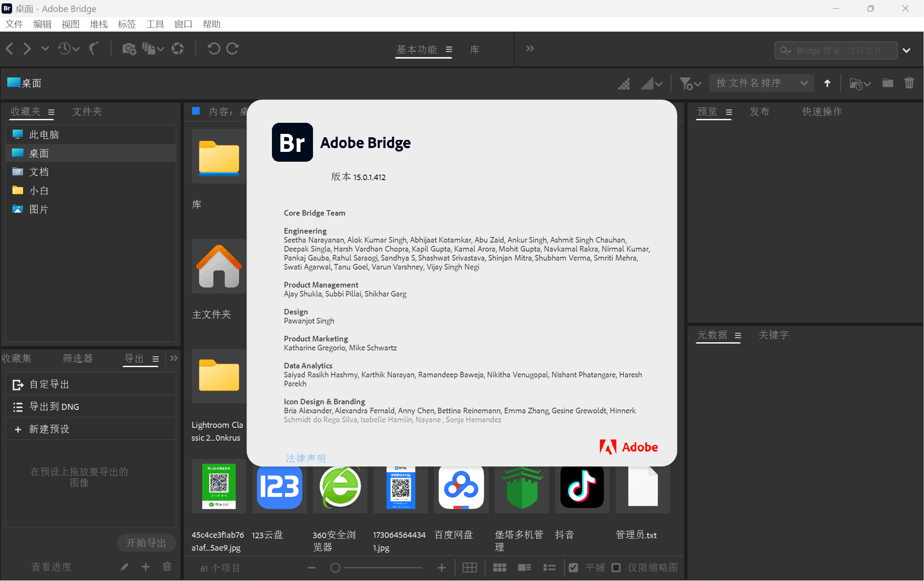
Task: Select 小白 folder in favorites
Action: pyautogui.click(x=91, y=191)
